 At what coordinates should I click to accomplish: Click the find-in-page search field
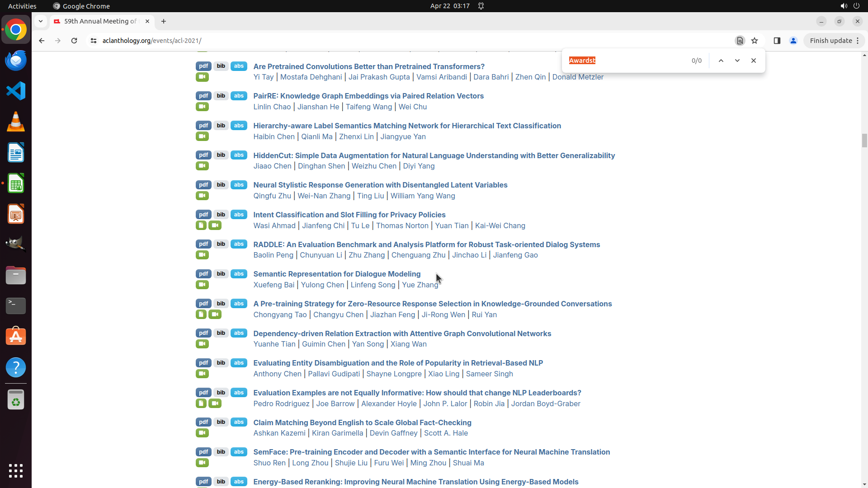626,61
